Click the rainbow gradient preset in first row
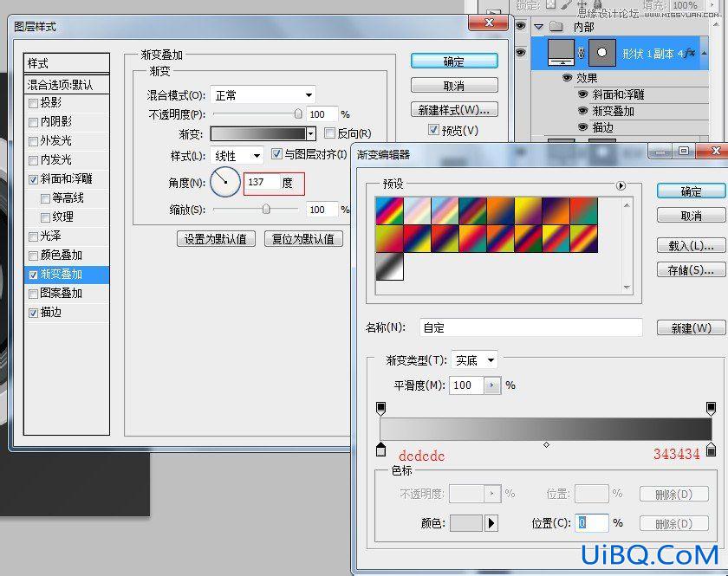This screenshot has width=728, height=576. point(389,210)
